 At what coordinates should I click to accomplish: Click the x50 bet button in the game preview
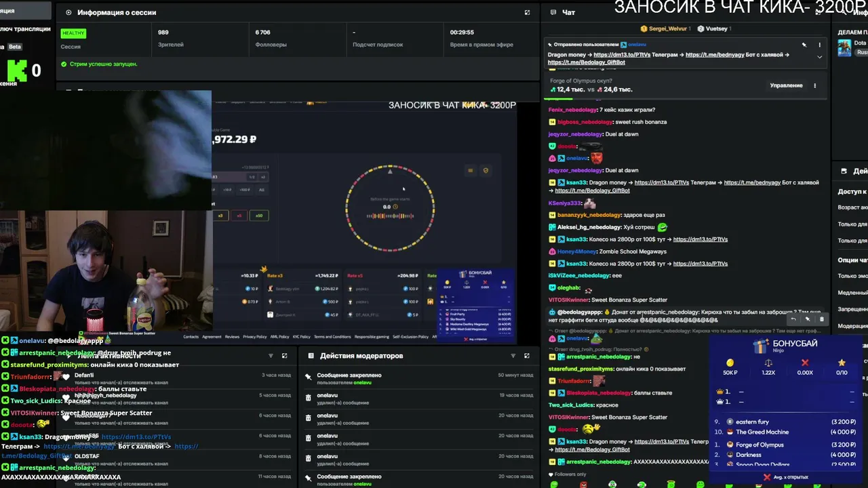(259, 216)
